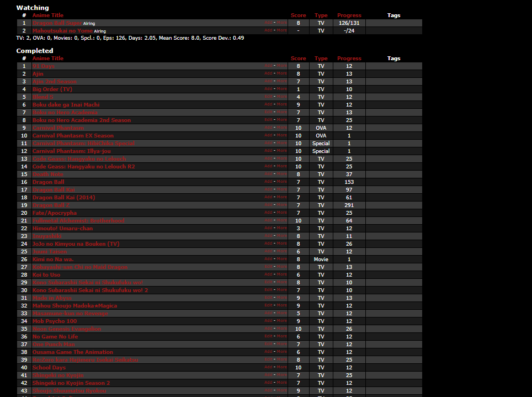The height and width of the screenshot is (397, 532).
Task: Select progress 126/131 for Dragon Ball Super
Action: tap(349, 23)
